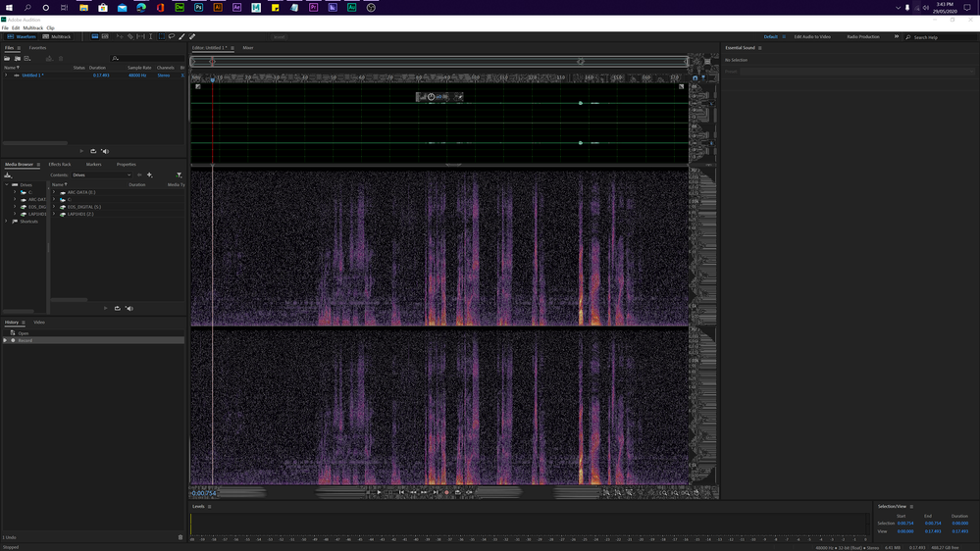Expand the EOS_DIGITAL (S:) drive row
This screenshot has height=551, width=980.
click(54, 207)
